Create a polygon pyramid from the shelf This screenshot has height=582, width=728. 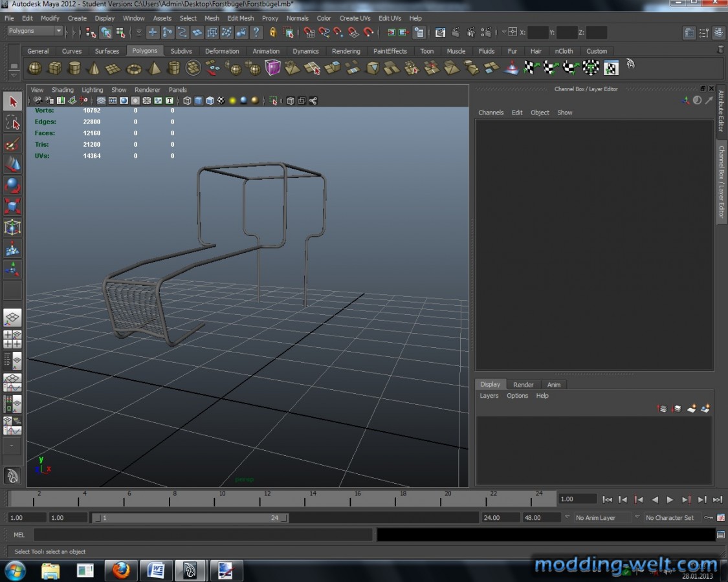[153, 69]
